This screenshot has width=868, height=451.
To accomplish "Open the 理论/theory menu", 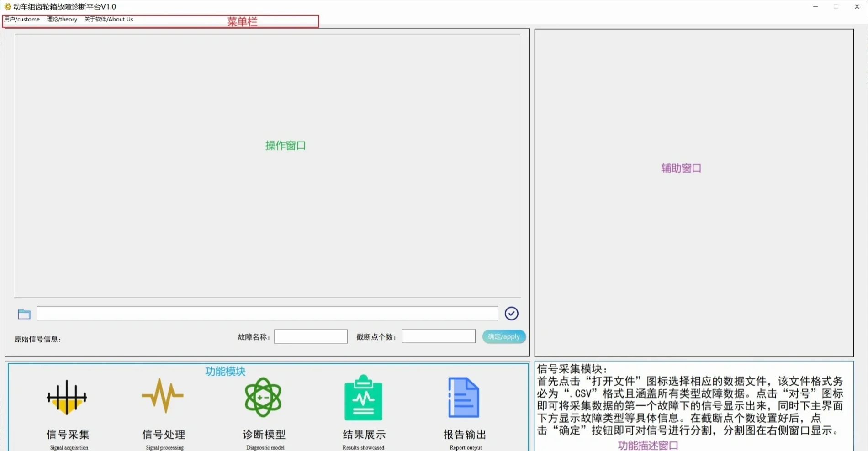I will [62, 19].
